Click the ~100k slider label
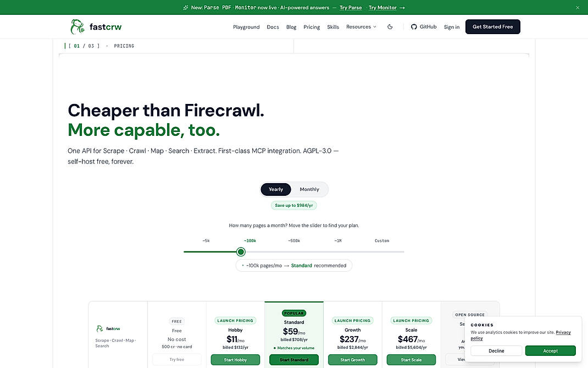588x368 pixels. point(249,241)
